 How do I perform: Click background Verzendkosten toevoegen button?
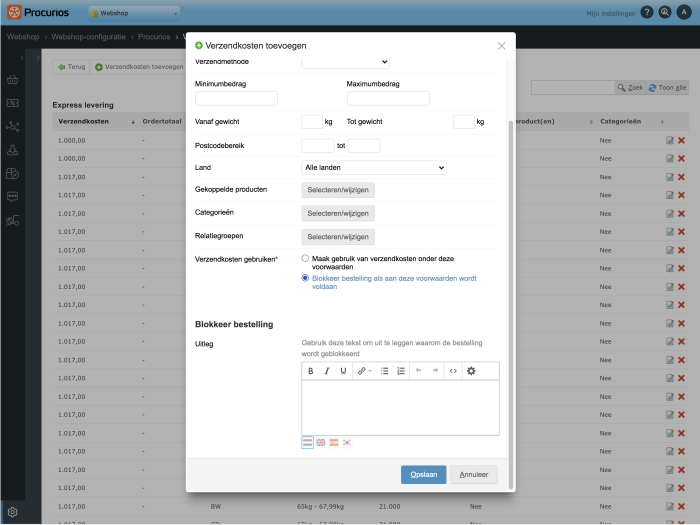click(139, 67)
